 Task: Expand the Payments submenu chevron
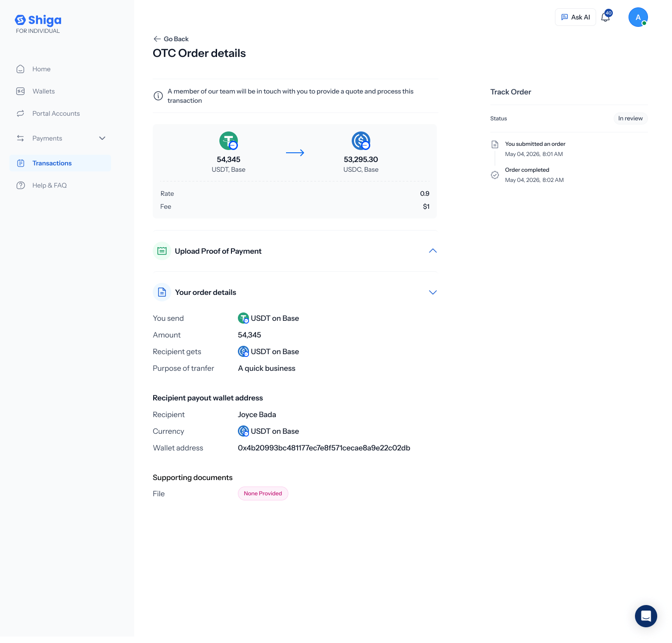(102, 138)
